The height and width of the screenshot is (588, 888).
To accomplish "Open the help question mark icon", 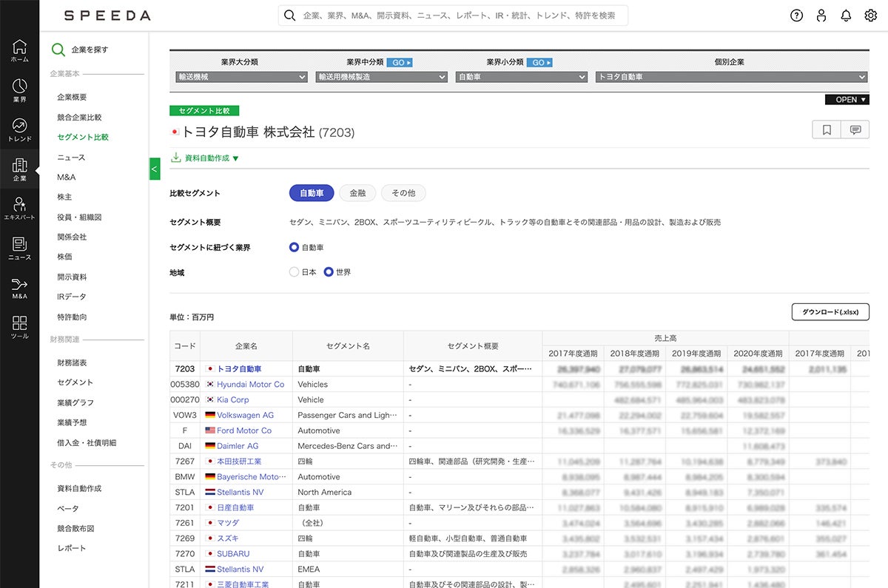I will [x=796, y=16].
